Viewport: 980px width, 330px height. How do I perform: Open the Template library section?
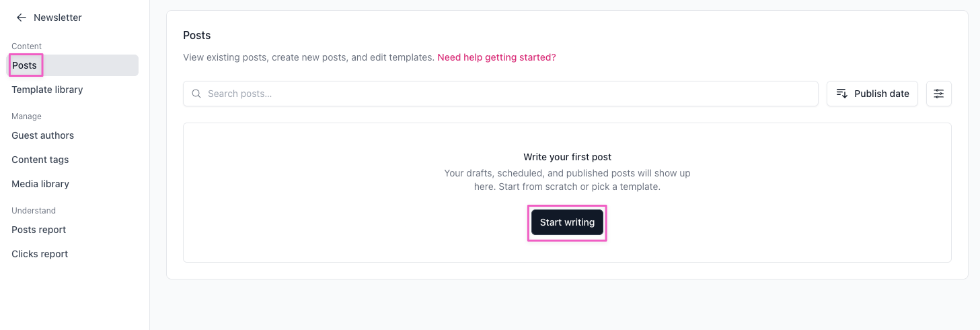47,90
